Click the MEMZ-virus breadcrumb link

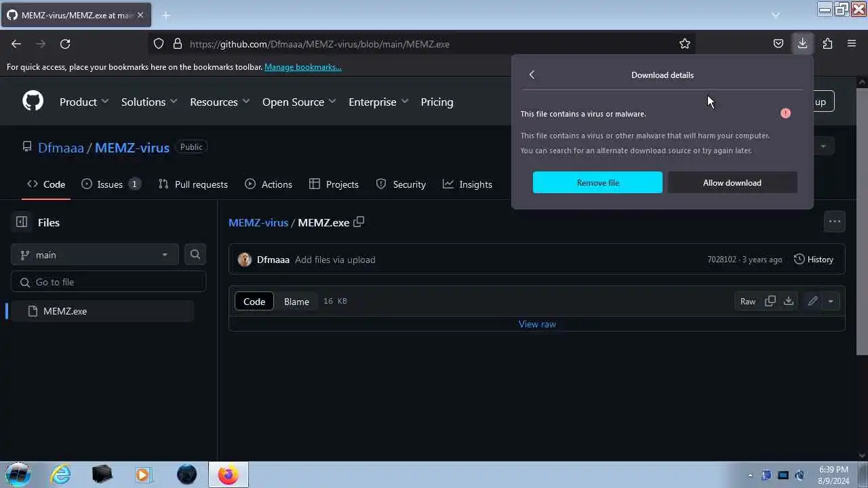click(258, 222)
